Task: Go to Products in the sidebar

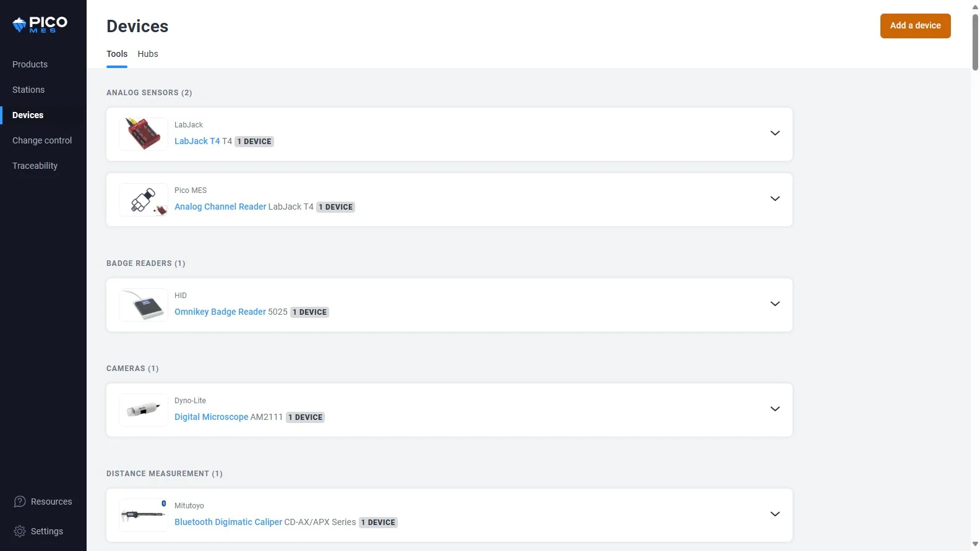Action: tap(30, 64)
